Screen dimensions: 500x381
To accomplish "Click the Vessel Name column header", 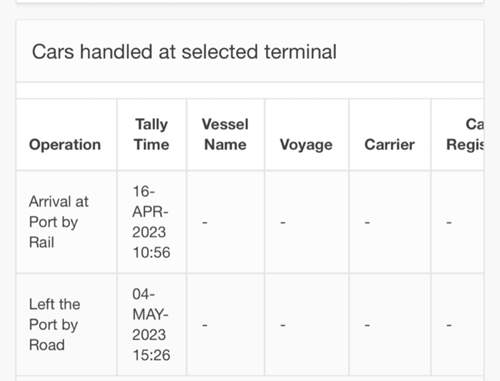I will tap(225, 134).
